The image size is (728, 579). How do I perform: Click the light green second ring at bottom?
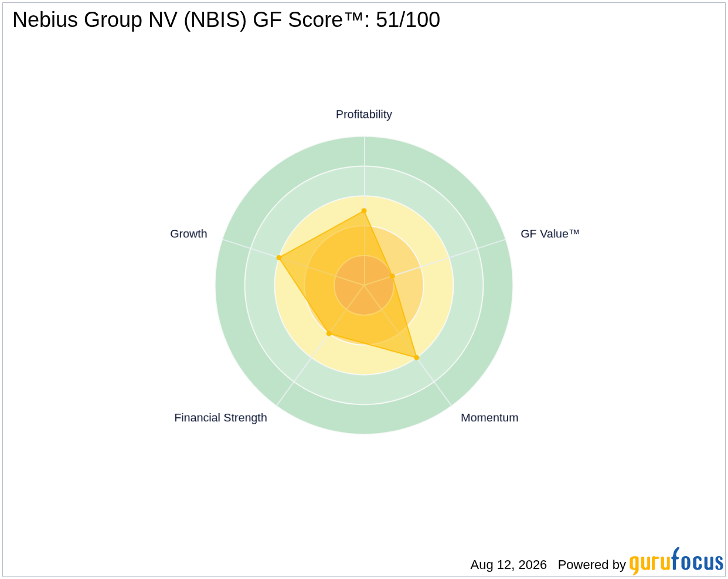[x=364, y=390]
